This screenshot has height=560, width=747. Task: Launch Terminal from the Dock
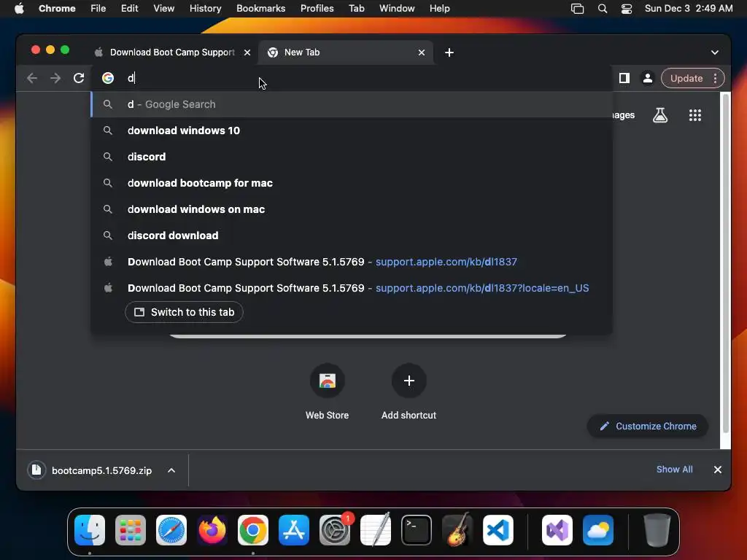(x=417, y=530)
